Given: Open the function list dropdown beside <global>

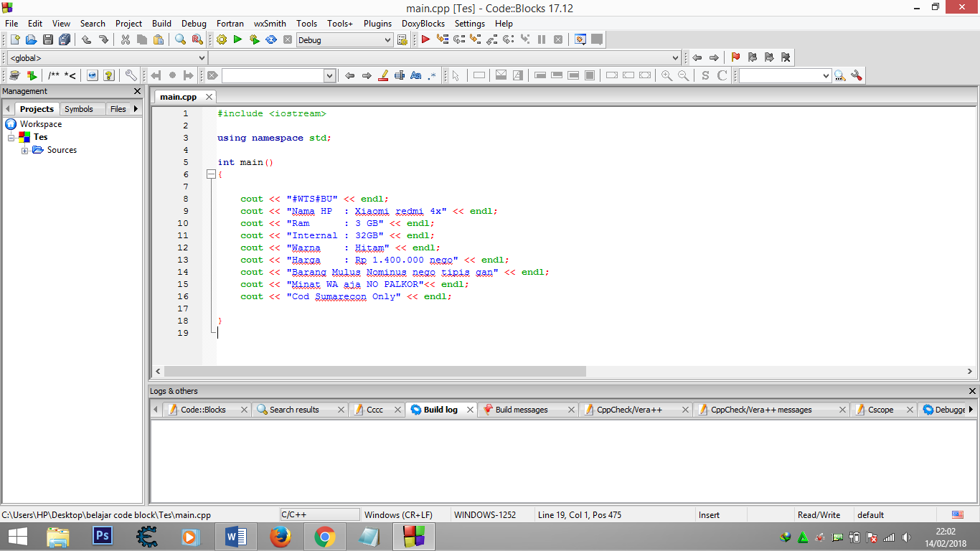Looking at the screenshot, I should (x=676, y=58).
